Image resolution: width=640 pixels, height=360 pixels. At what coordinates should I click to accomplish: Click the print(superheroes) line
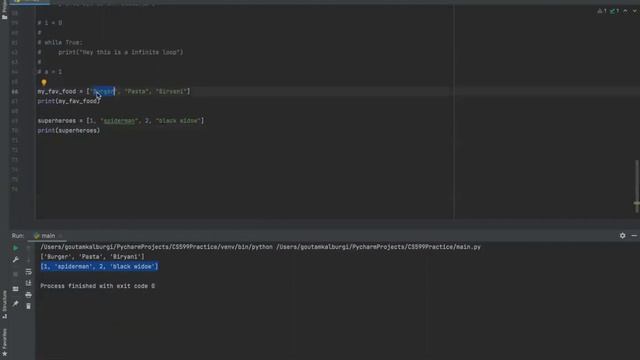69,131
